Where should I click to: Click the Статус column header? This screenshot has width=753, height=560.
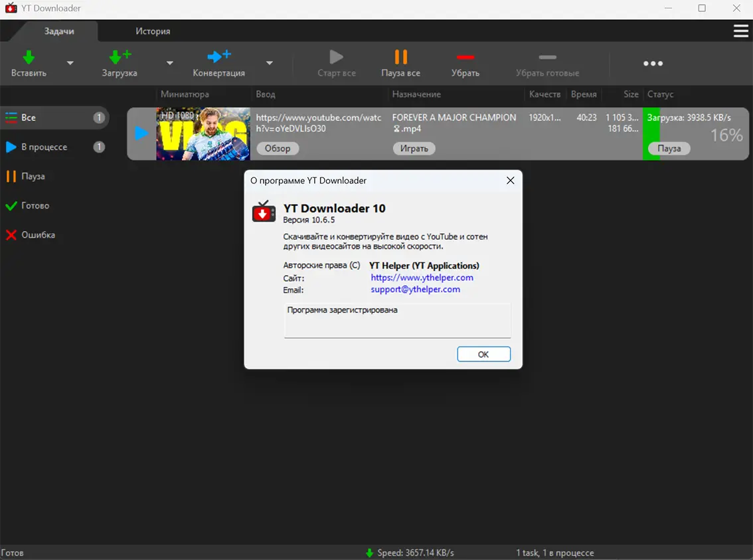[660, 94]
